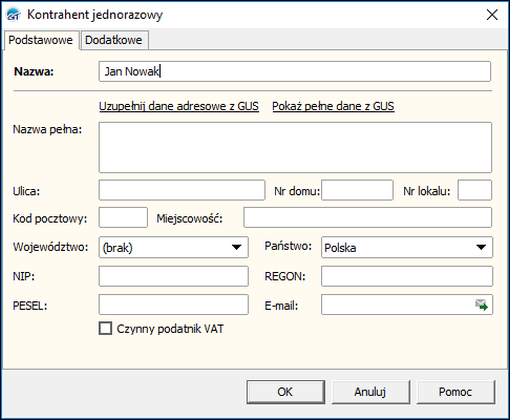This screenshot has height=420, width=510.
Task: Click the Uzupełnij dane adresowe z GUS link
Action: [179, 106]
